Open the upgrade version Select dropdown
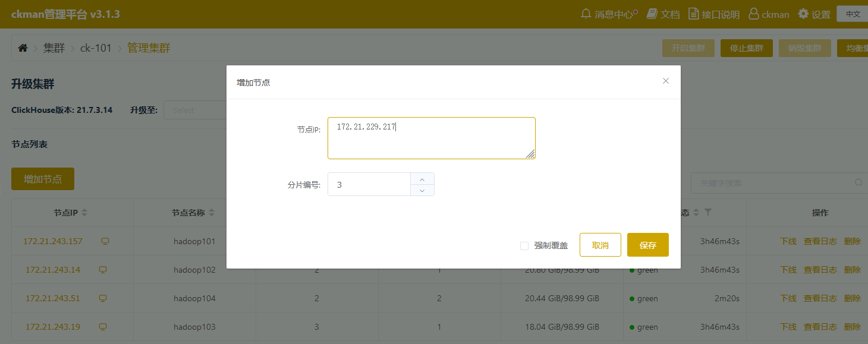 [195, 110]
